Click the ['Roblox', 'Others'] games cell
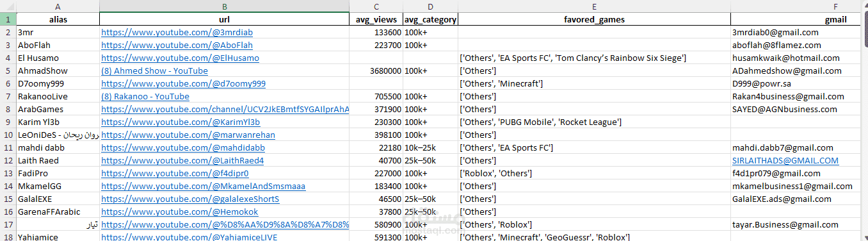 tap(594, 174)
